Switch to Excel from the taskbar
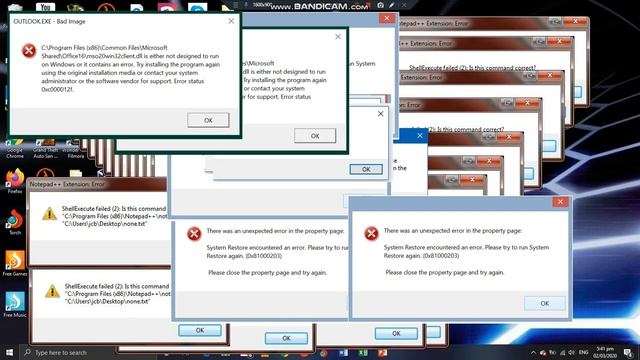The image size is (640, 360). [362, 353]
